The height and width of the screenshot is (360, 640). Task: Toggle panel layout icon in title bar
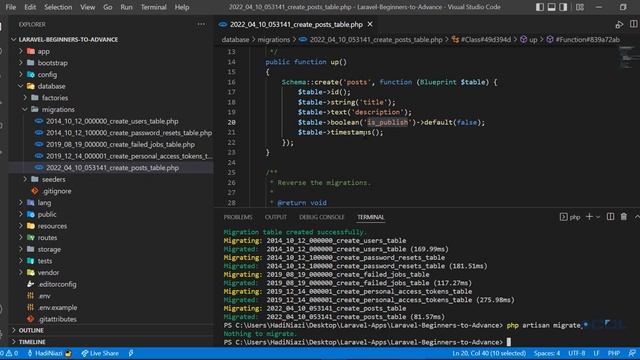[x=551, y=7]
